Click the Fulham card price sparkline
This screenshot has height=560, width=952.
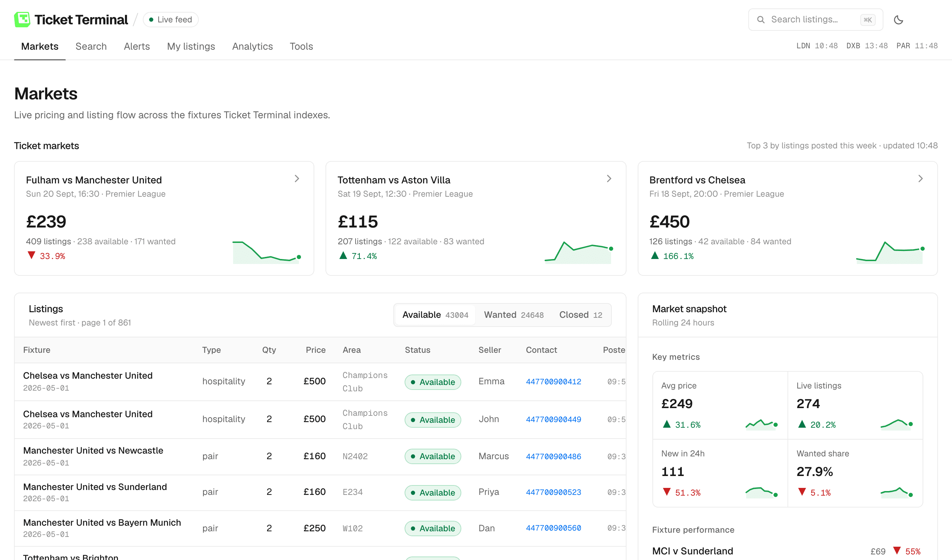point(267,252)
